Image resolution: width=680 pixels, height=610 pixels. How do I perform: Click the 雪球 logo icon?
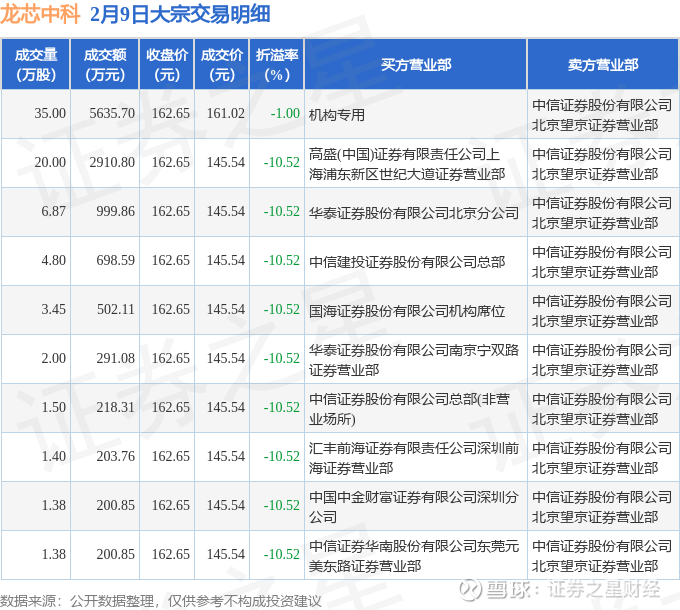pyautogui.click(x=470, y=590)
